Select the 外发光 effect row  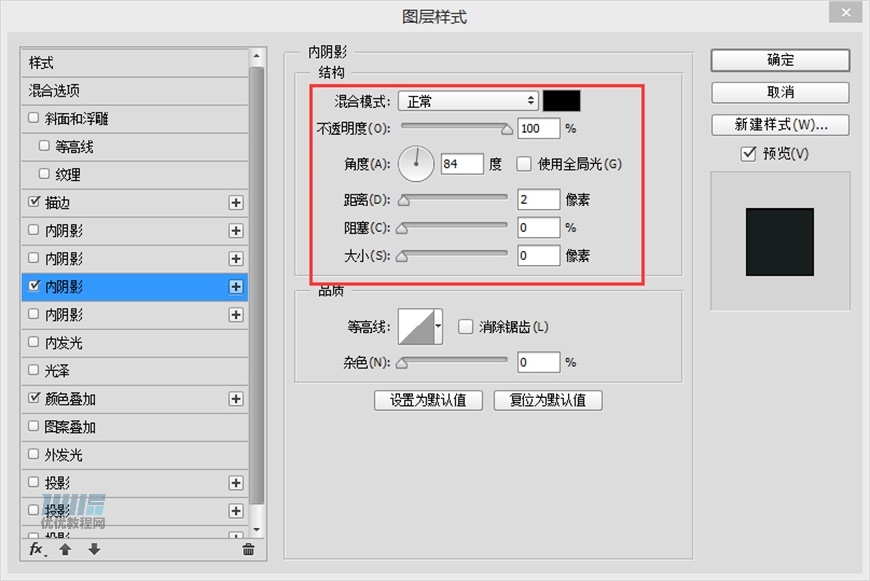point(134,455)
